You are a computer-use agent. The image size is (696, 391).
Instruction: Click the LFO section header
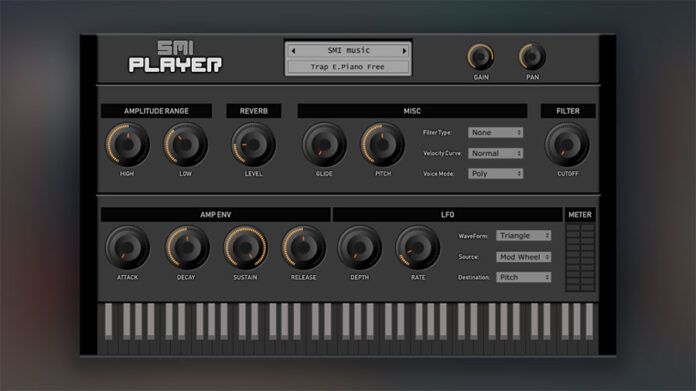point(447,215)
